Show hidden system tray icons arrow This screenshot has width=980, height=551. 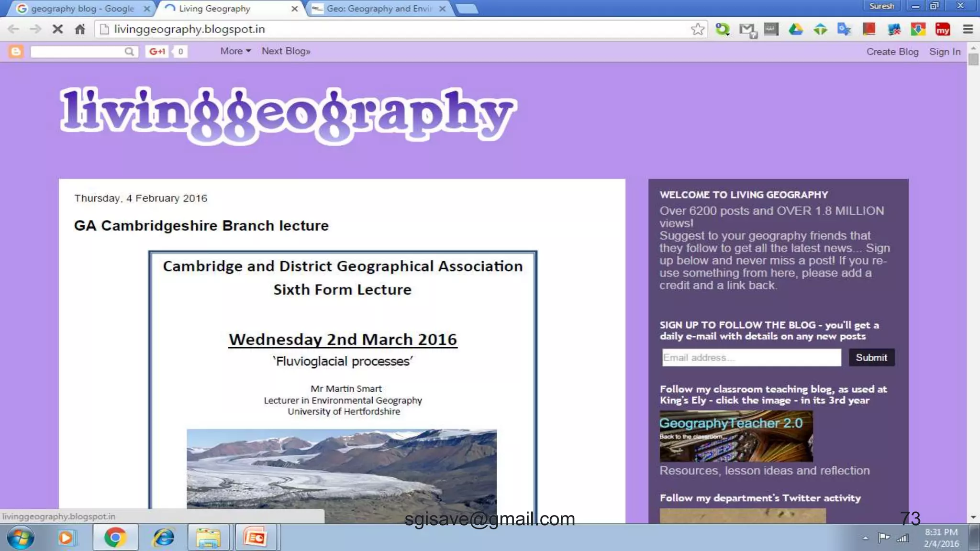pyautogui.click(x=865, y=538)
